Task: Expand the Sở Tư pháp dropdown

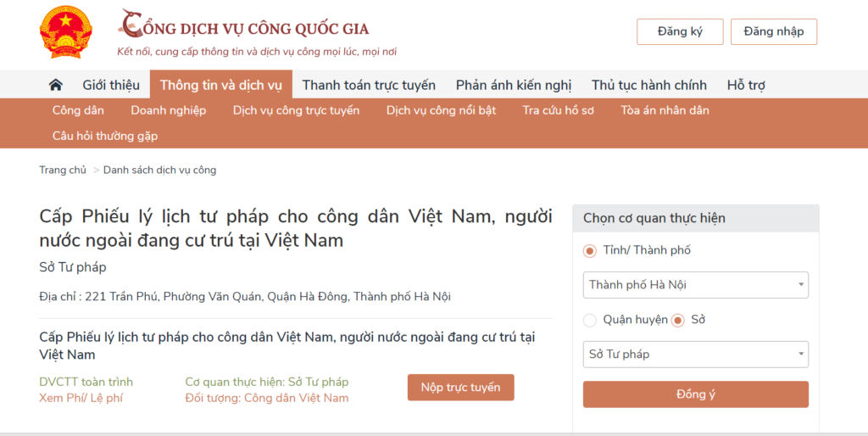Action: tap(695, 354)
